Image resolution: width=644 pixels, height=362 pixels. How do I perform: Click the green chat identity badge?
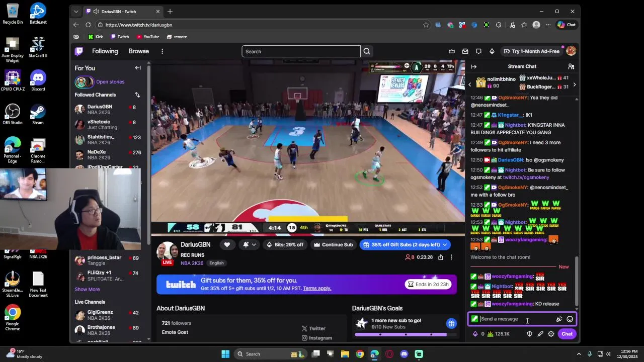(474, 319)
